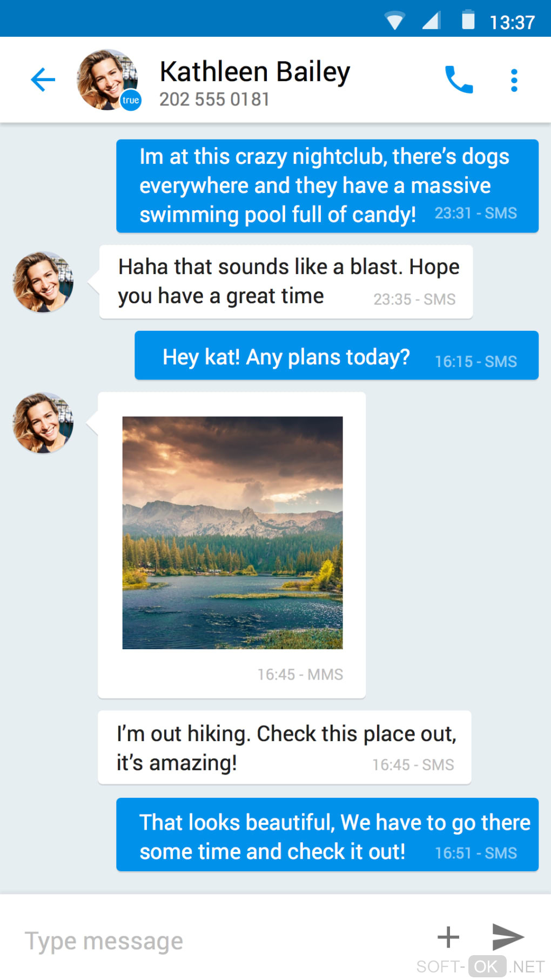Image resolution: width=551 pixels, height=980 pixels.
Task: Tap the phone number 202 555 0181
Action: [x=214, y=99]
